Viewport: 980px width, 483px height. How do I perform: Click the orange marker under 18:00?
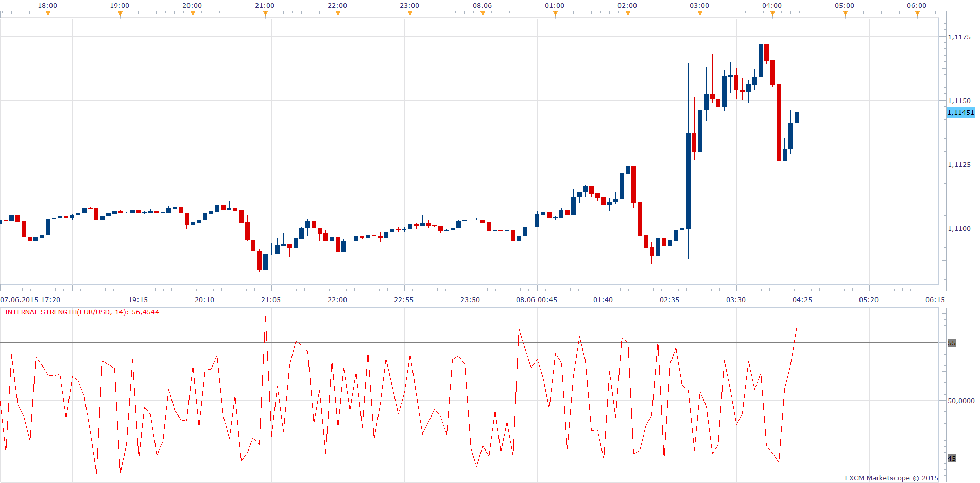[x=48, y=14]
